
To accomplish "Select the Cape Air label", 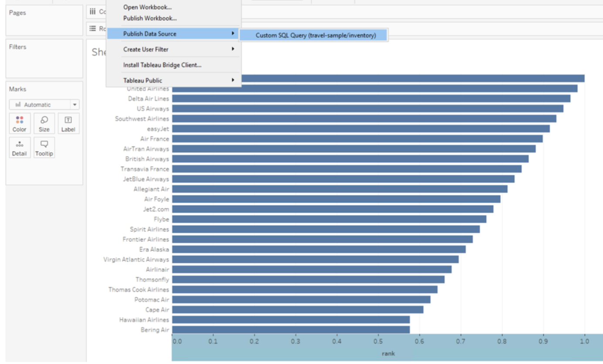I will pos(157,310).
